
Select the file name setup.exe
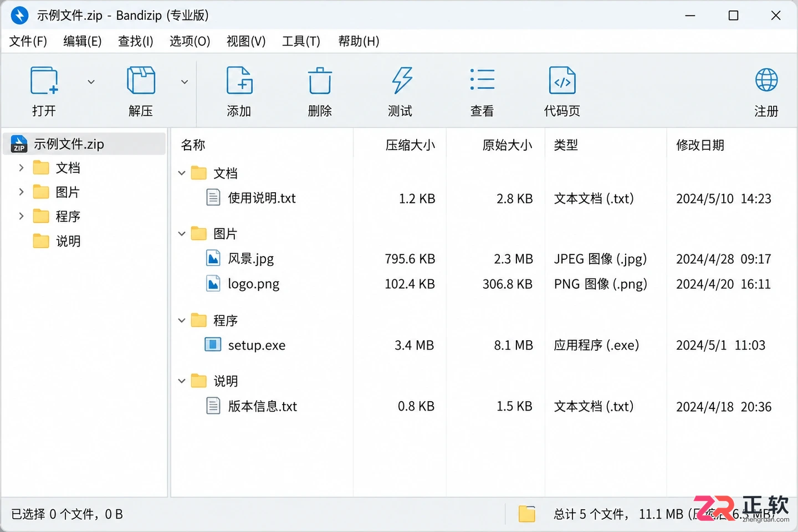click(x=257, y=345)
